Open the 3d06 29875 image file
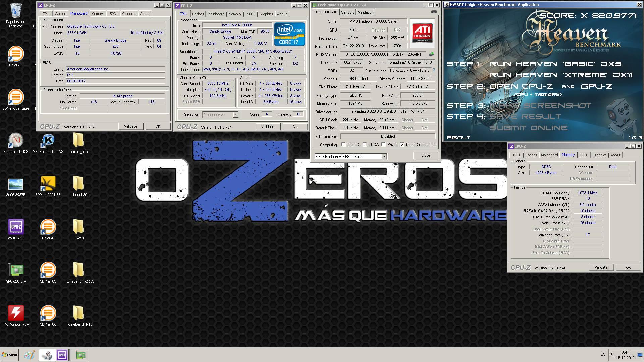This screenshot has width=644, height=362. (16, 187)
